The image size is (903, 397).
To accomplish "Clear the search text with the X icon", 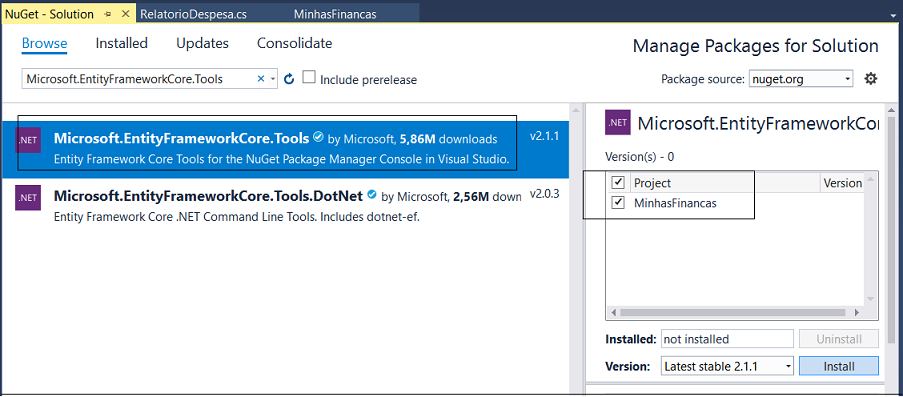I will [260, 79].
